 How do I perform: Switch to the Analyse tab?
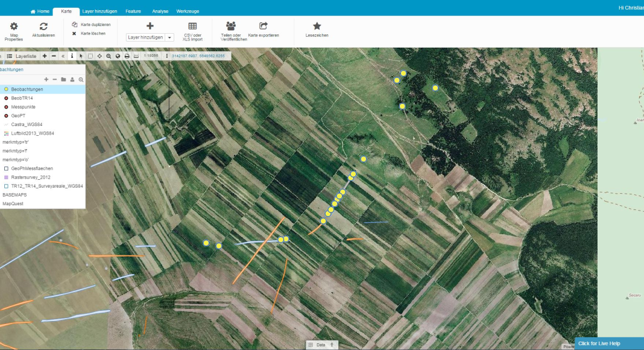click(x=160, y=11)
